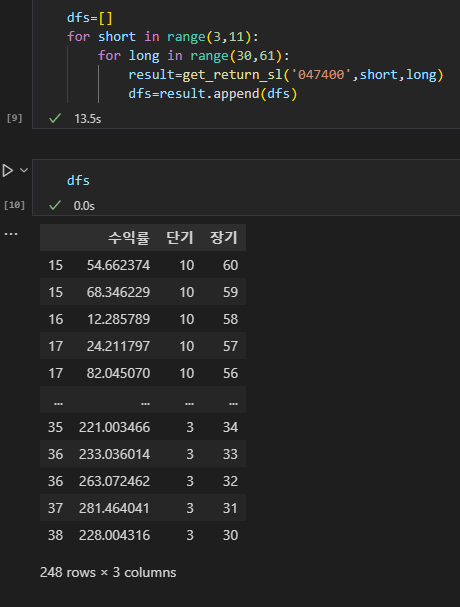Click the 0.0s execution time
Image resolution: width=460 pixels, height=607 pixels.
coord(84,206)
